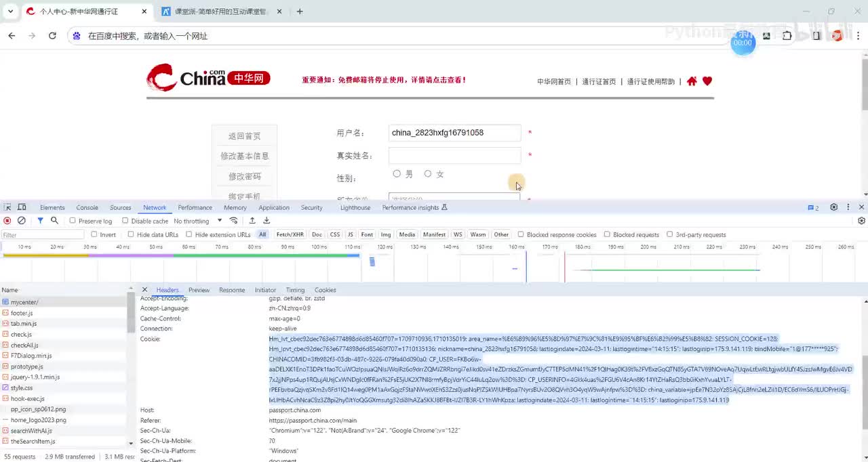Screen dimensions: 868x462
Task: Stop recording the network log
Action: 7,221
